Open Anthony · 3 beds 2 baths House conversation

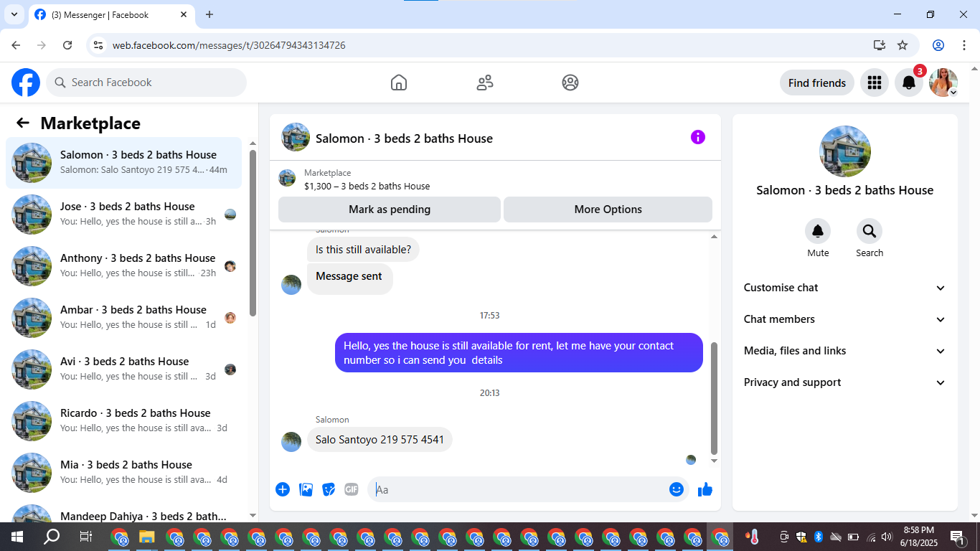click(123, 266)
